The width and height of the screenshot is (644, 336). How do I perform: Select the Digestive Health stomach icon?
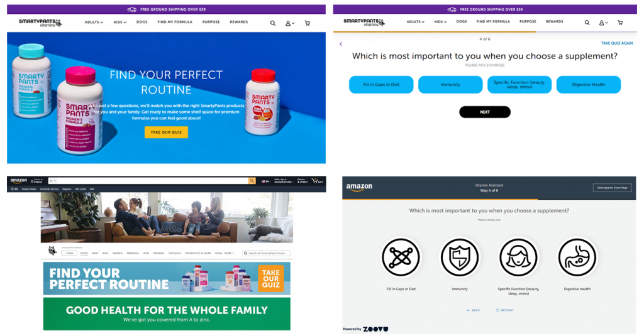[x=577, y=257]
